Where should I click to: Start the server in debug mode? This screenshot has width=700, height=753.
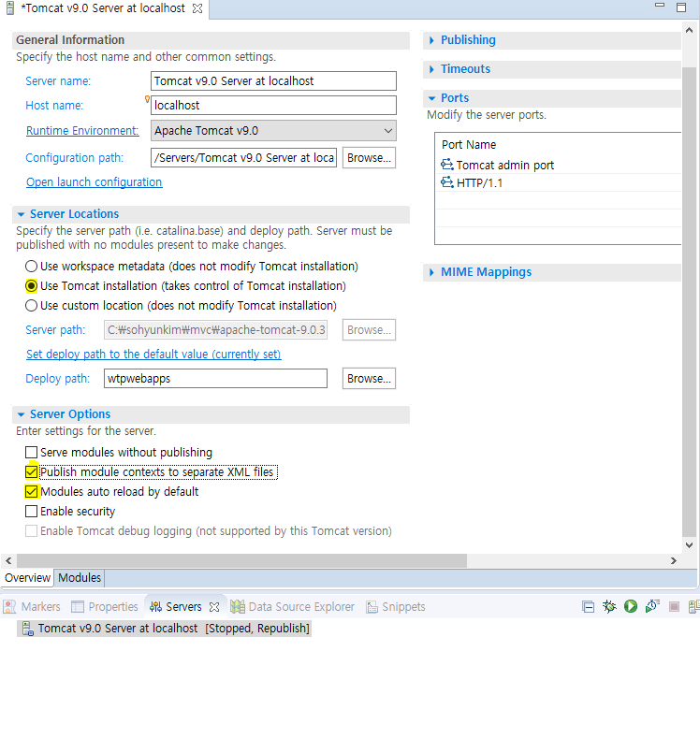pyautogui.click(x=609, y=606)
